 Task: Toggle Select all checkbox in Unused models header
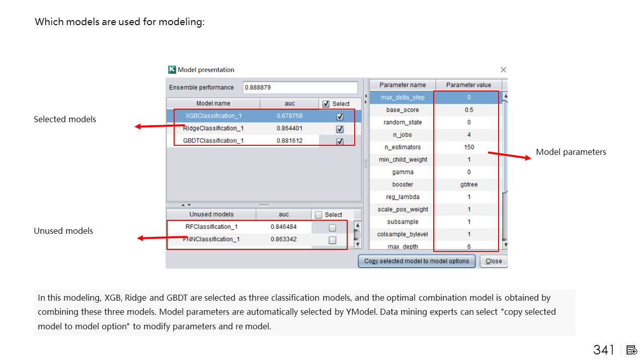318,215
